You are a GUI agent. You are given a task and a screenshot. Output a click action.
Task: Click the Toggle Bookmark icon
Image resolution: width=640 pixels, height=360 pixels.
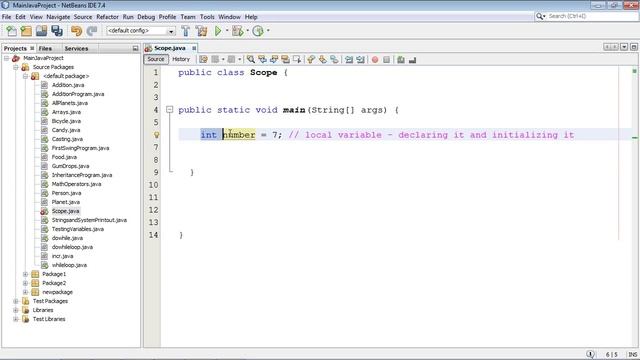tap(334, 60)
